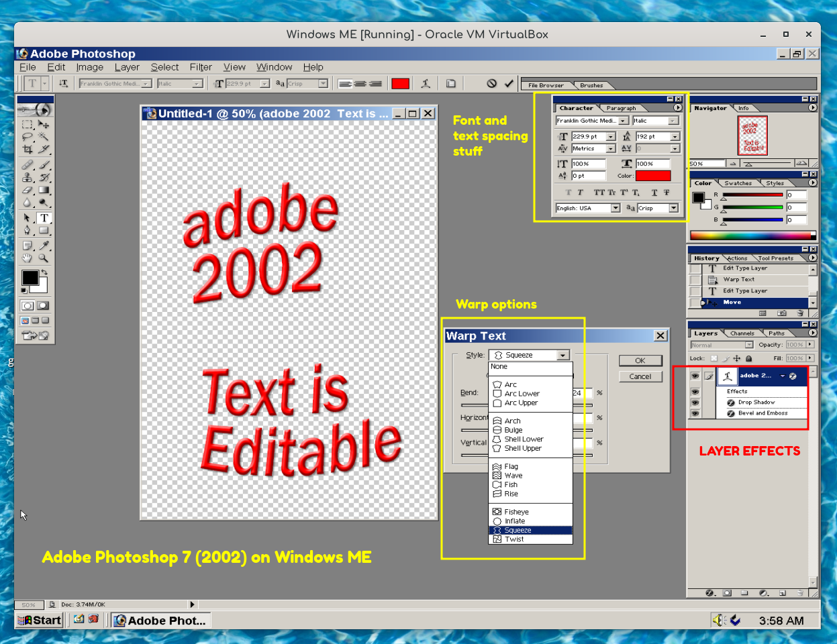Select the Brush tool

44,165
